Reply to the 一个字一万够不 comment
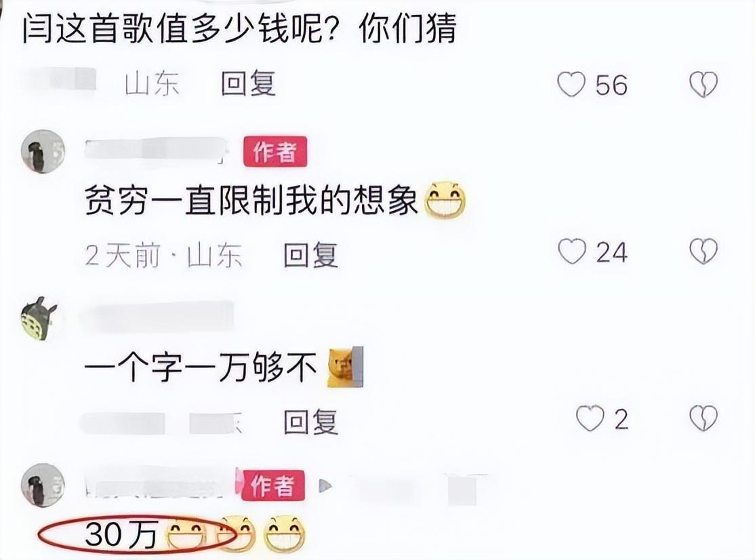 [x=310, y=422]
